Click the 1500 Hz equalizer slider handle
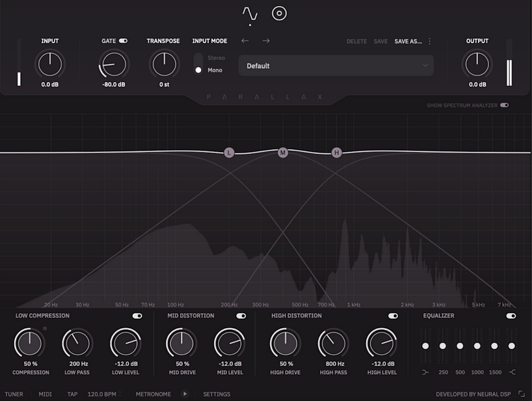532x401 pixels. point(494,346)
